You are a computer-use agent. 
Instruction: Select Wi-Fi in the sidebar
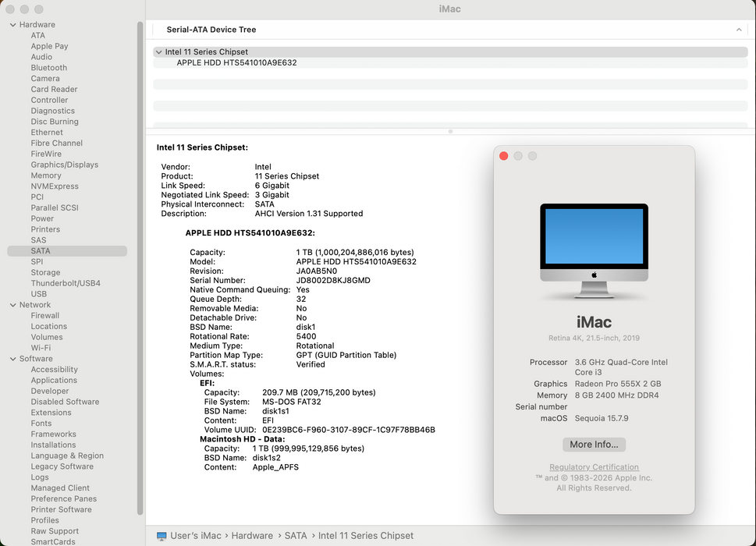(41, 348)
